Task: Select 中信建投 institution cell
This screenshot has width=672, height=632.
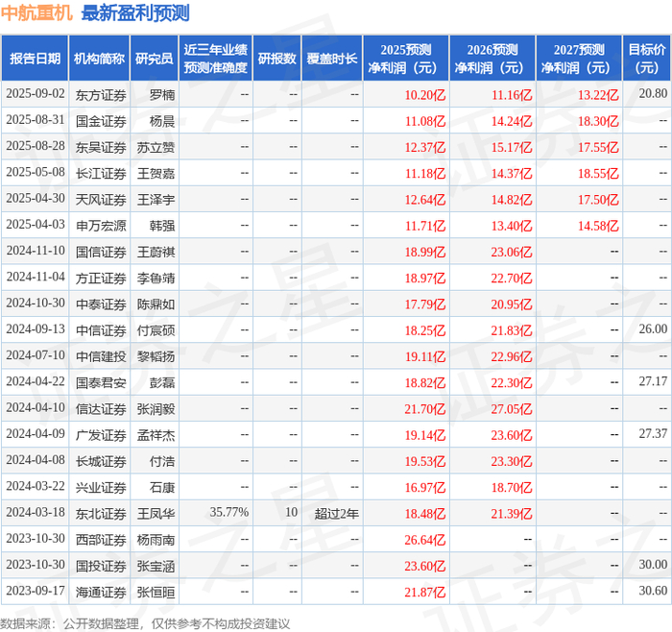Action: (x=101, y=356)
